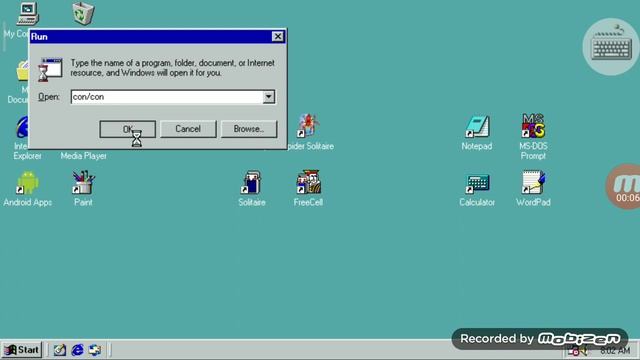
Task: Click the Browse button in Run
Action: click(x=249, y=129)
